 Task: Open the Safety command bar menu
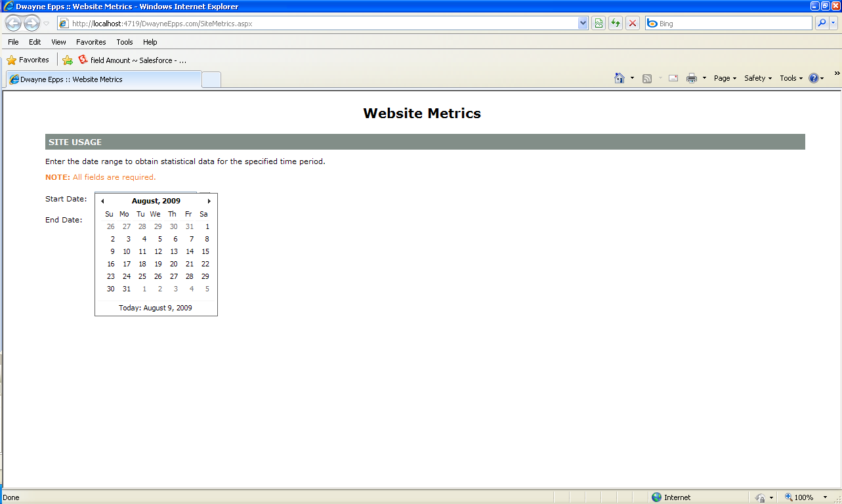(x=758, y=78)
